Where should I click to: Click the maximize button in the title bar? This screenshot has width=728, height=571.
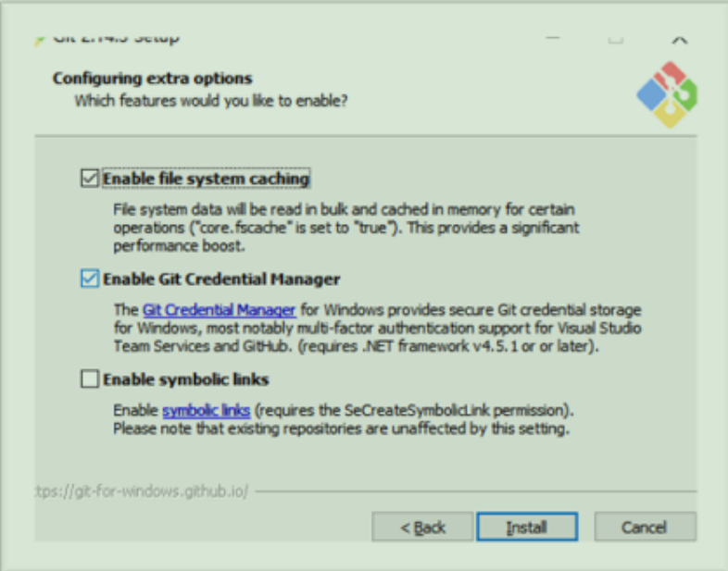pos(616,39)
